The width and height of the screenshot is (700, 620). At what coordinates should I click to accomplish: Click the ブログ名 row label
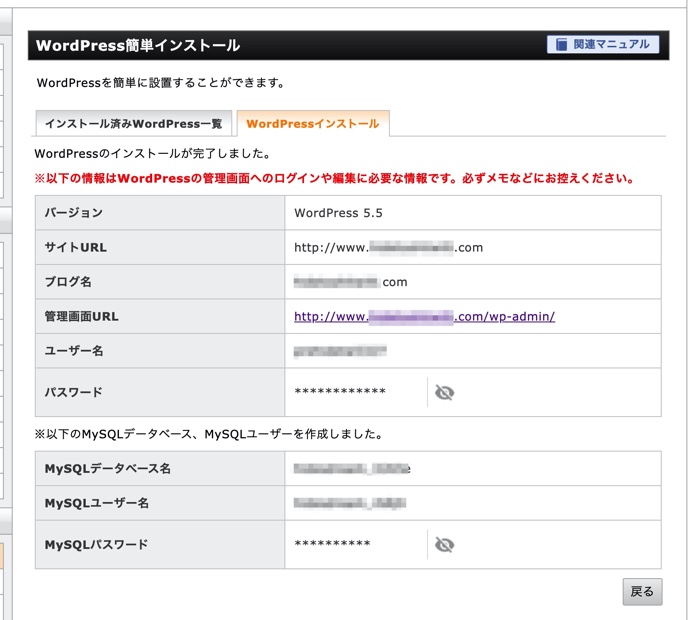[x=68, y=282]
